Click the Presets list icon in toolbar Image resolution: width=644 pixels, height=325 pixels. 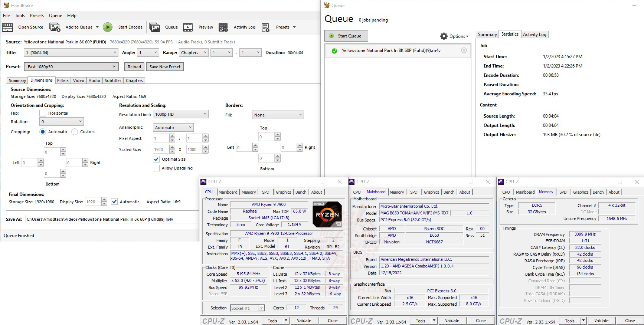click(265, 27)
